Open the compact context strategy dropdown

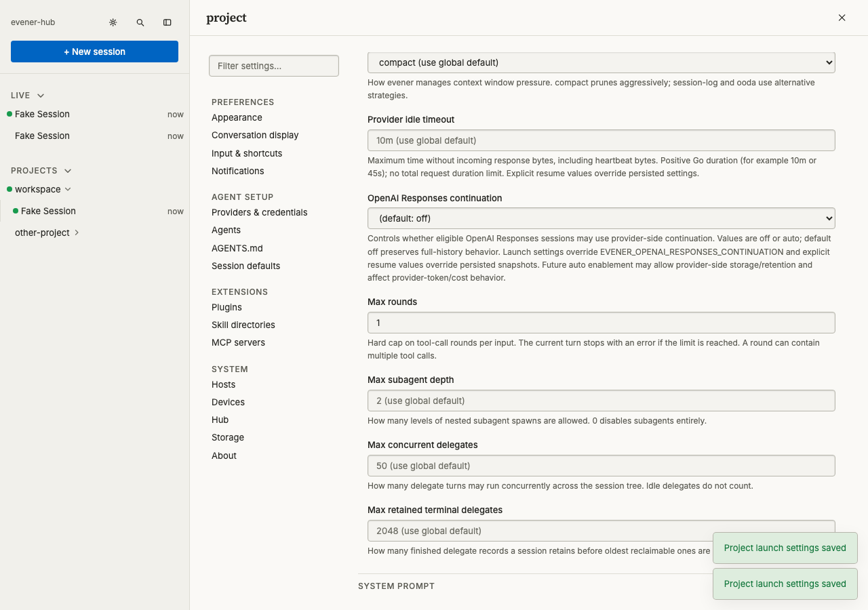pyautogui.click(x=601, y=62)
